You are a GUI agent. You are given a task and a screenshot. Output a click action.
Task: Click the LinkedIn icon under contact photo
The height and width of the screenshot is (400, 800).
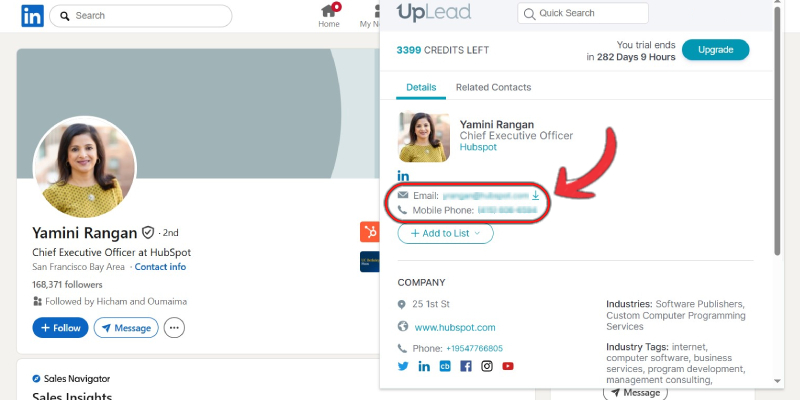[x=403, y=176]
